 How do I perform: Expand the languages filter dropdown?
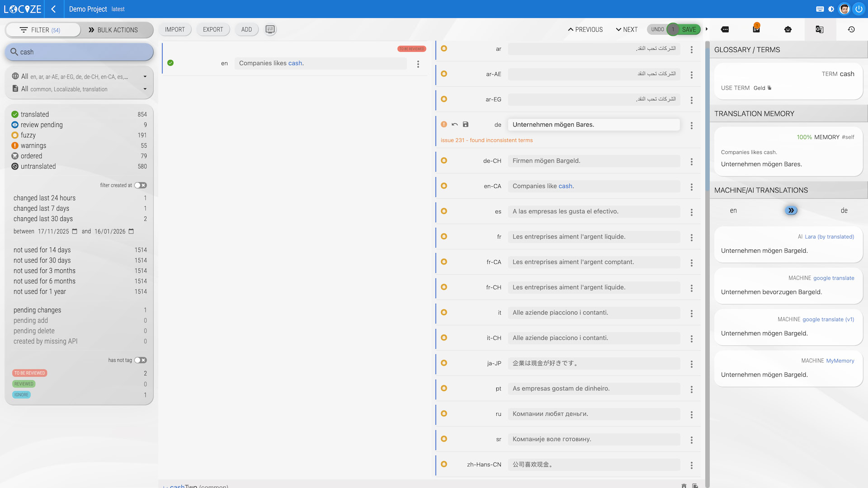[145, 76]
